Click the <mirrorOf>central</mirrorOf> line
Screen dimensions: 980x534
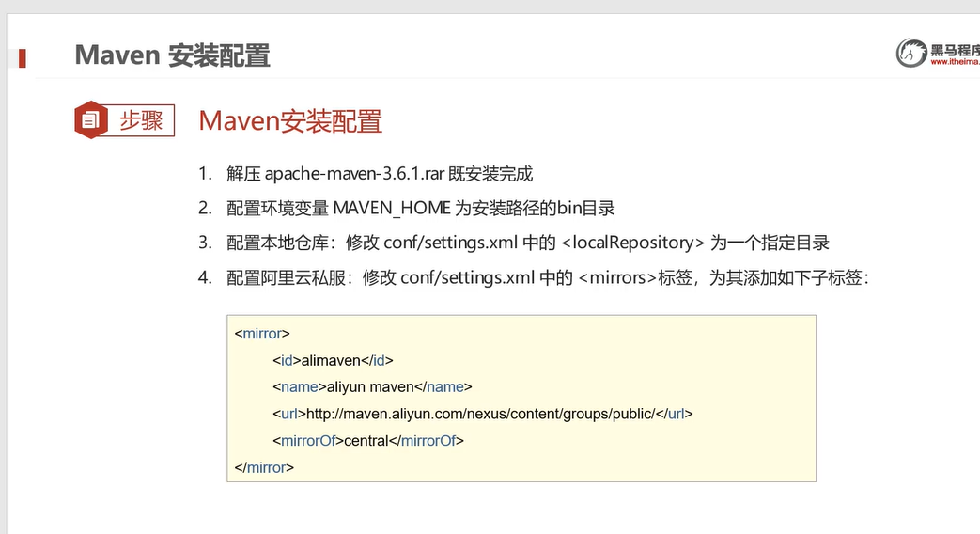pos(368,441)
